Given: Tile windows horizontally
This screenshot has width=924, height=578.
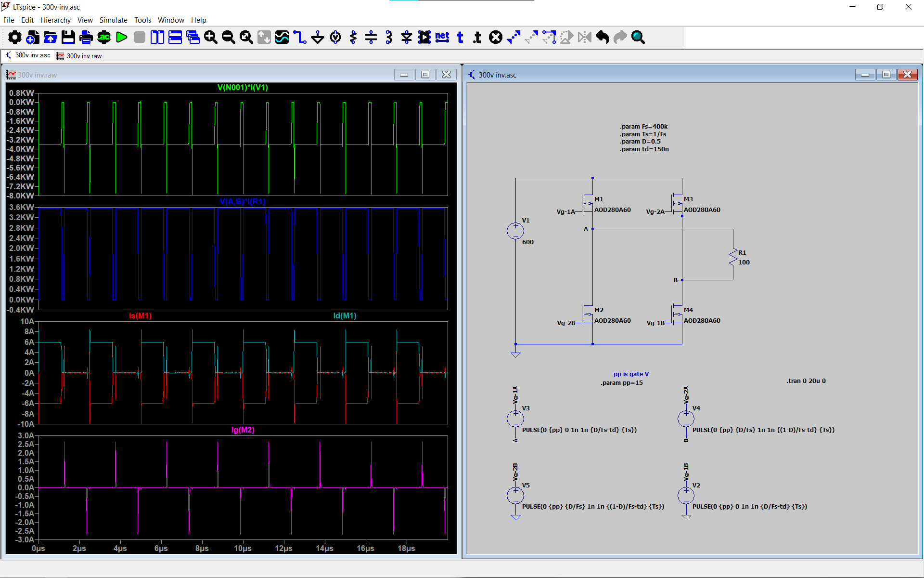Looking at the screenshot, I should click(175, 37).
